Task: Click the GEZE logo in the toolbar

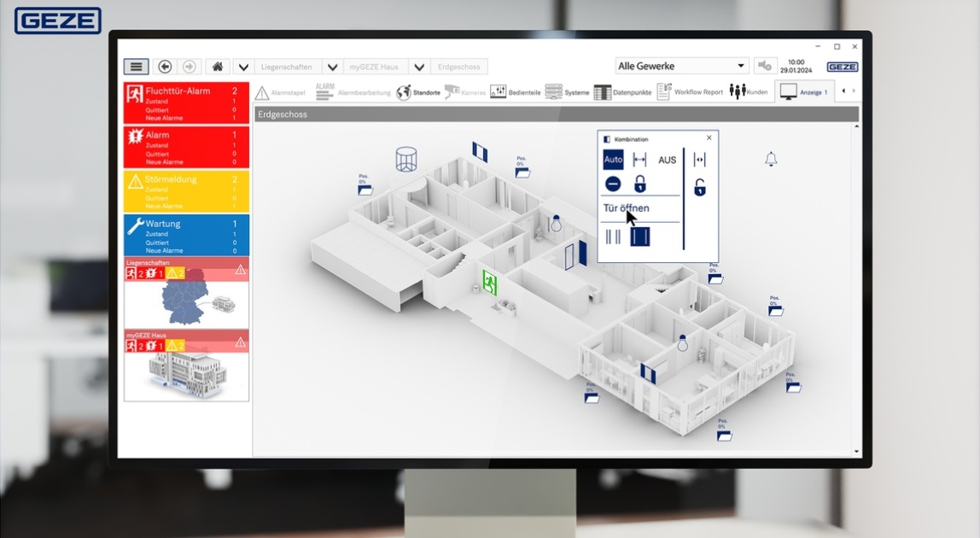Action: pyautogui.click(x=842, y=67)
